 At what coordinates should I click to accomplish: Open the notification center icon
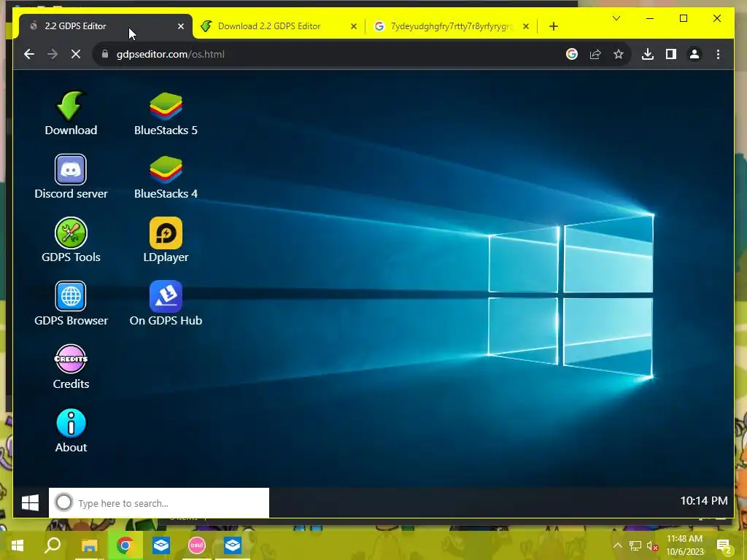pyautogui.click(x=724, y=546)
